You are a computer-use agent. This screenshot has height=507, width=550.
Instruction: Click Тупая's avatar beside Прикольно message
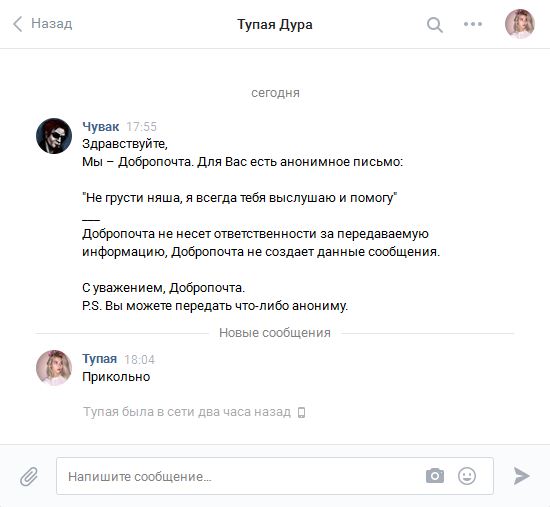coord(54,368)
